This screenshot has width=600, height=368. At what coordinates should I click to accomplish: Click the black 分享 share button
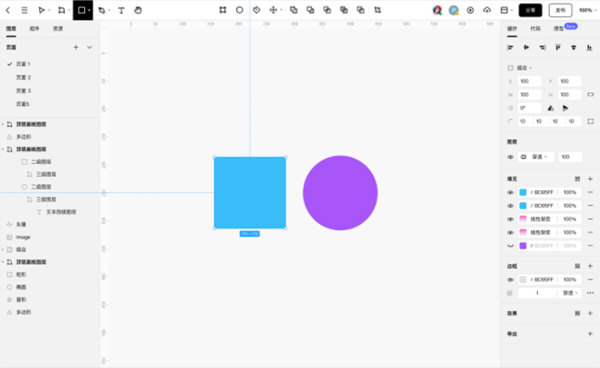tap(530, 10)
